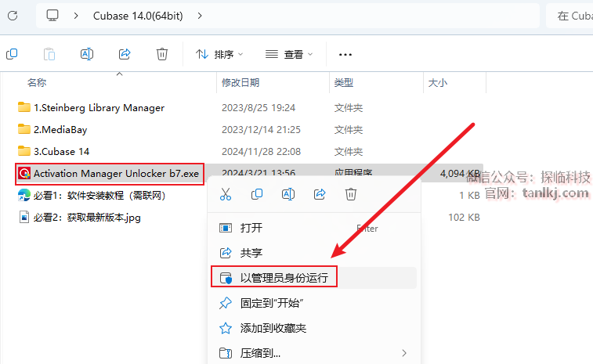Sort by the 名称 column header
Viewport: 593px width, 364px height.
37,82
